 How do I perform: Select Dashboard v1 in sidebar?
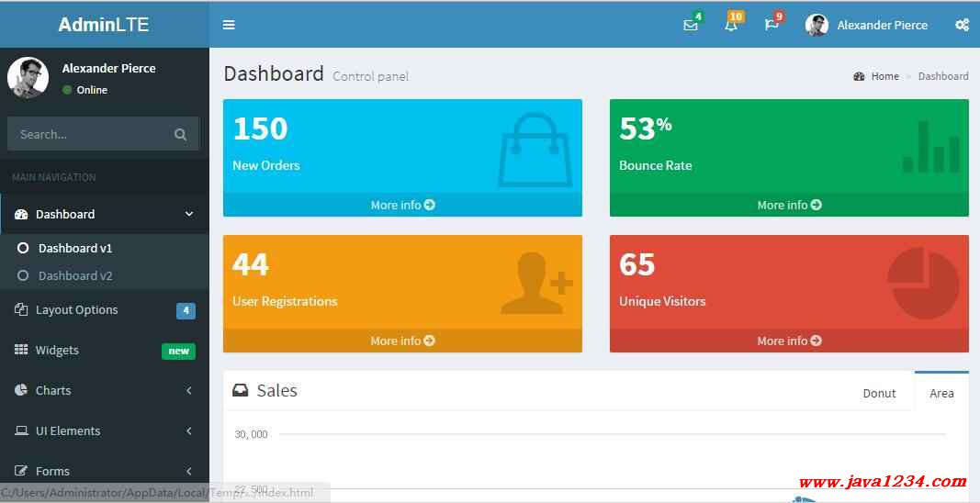tap(74, 248)
